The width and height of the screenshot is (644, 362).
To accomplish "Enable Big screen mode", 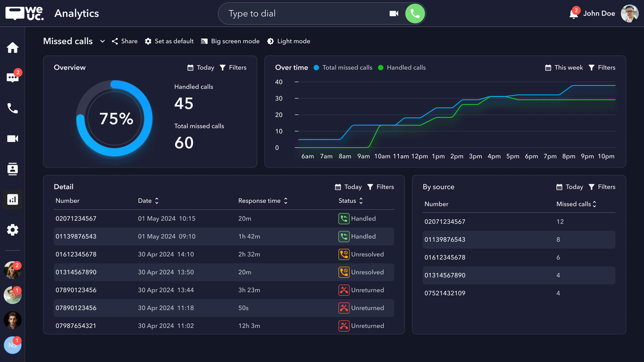I will click(x=230, y=41).
